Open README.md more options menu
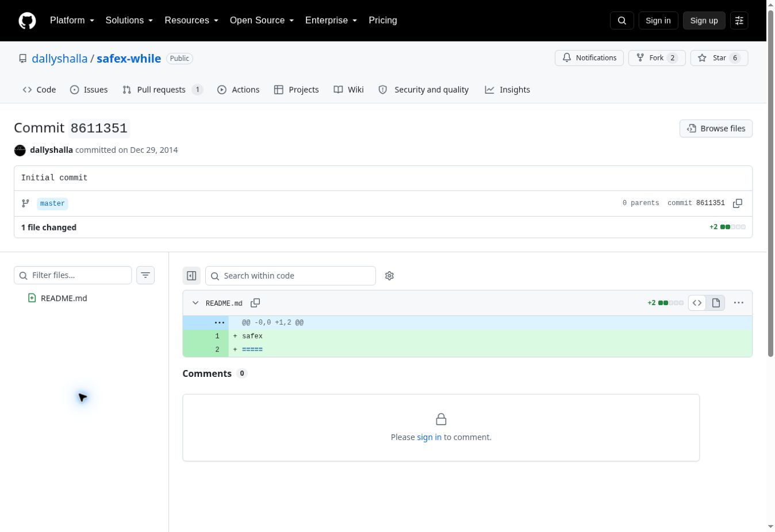 coord(739,303)
